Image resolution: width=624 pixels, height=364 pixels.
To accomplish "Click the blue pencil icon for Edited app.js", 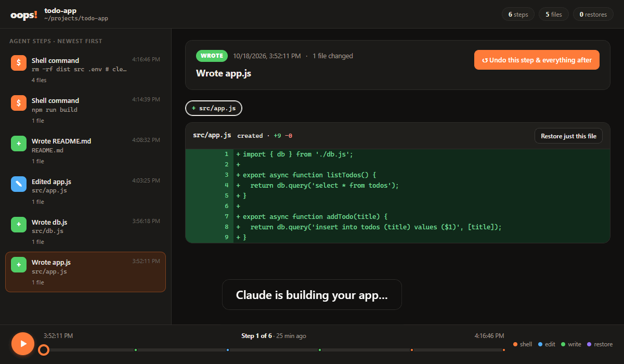I will 19,184.
